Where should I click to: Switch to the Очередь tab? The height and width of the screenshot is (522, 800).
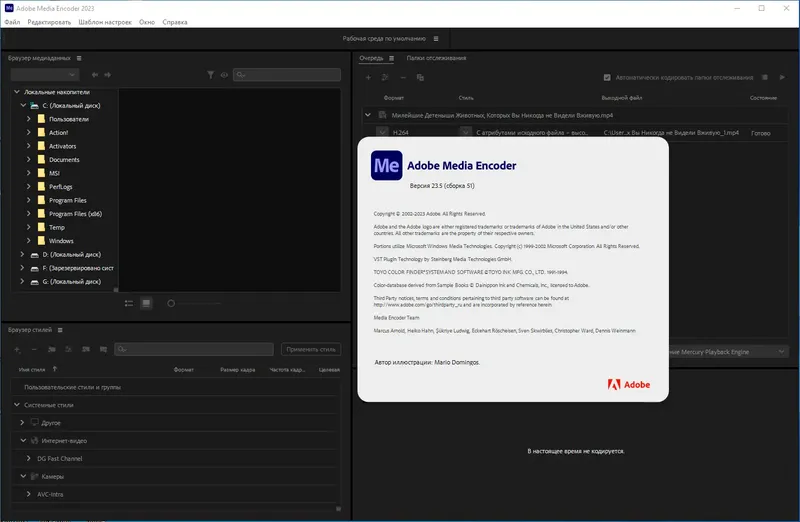tap(371, 58)
